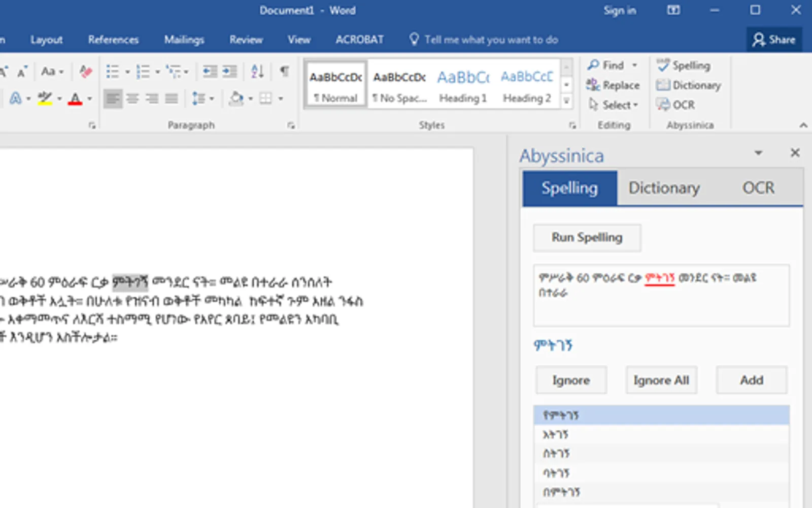Switch to the OCR pane tab
Viewport: 812px width, 508px height.
click(x=758, y=188)
